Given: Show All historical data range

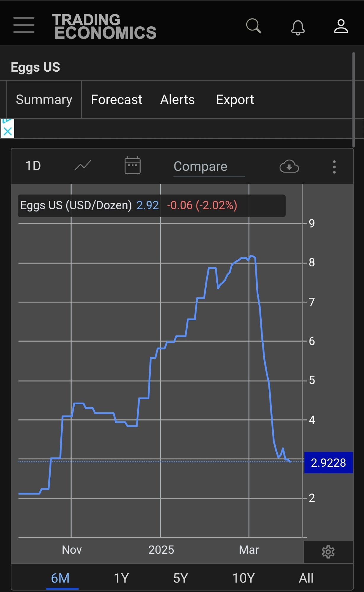Looking at the screenshot, I should 306,578.
